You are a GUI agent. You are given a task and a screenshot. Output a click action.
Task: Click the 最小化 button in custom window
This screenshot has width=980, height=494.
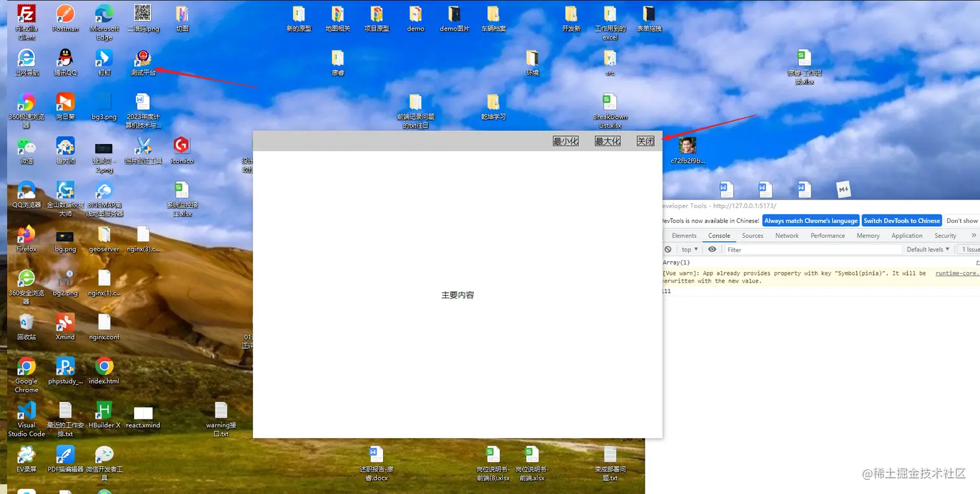[x=565, y=141]
